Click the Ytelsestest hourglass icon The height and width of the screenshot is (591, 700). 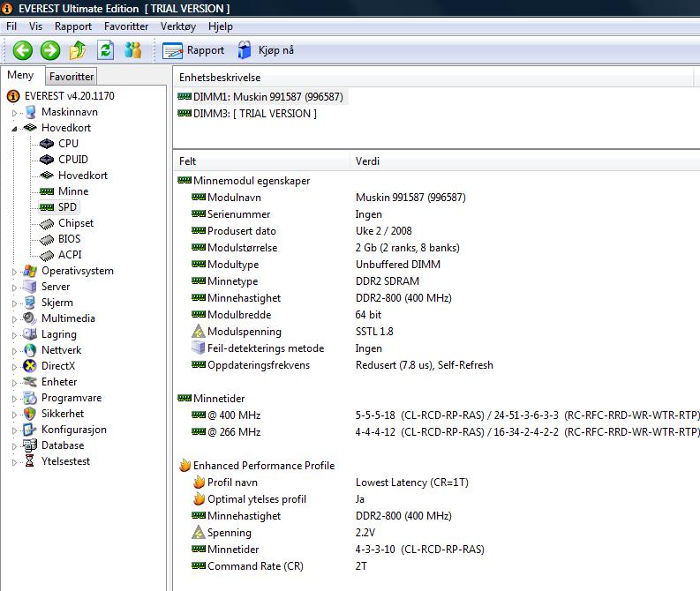[x=30, y=461]
